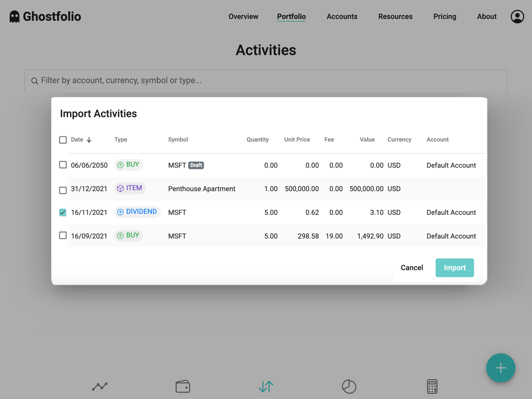
Task: Click the Draft badge next to MSFT
Action: [196, 165]
